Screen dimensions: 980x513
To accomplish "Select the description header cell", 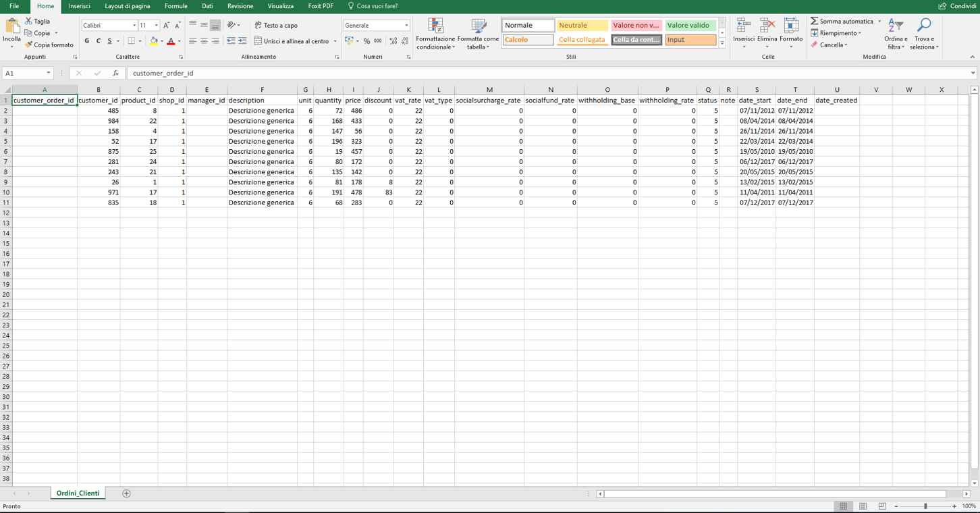I will click(262, 101).
